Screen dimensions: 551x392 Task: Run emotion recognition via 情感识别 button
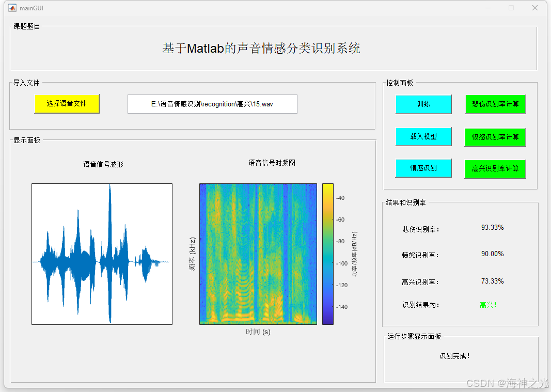tap(423, 168)
